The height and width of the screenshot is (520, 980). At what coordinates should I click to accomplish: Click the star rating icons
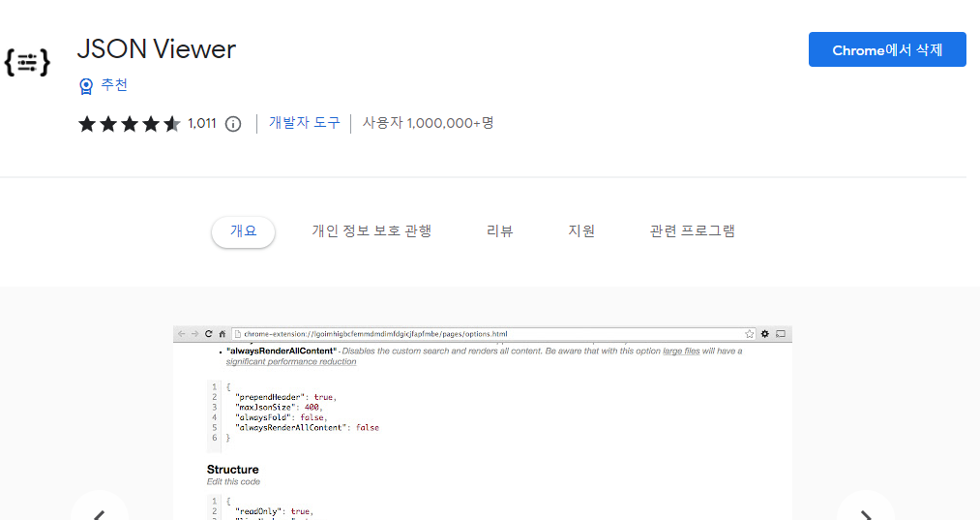point(130,124)
